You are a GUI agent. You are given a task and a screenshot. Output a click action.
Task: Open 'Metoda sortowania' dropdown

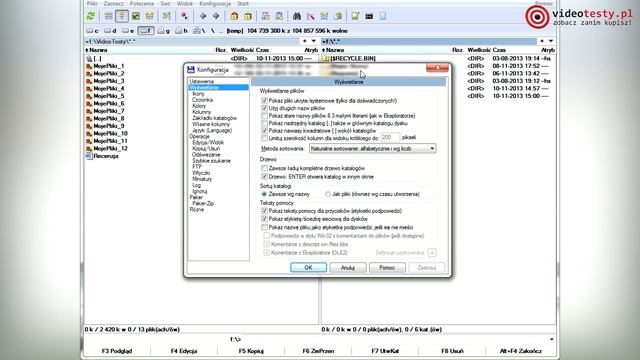pos(372,149)
